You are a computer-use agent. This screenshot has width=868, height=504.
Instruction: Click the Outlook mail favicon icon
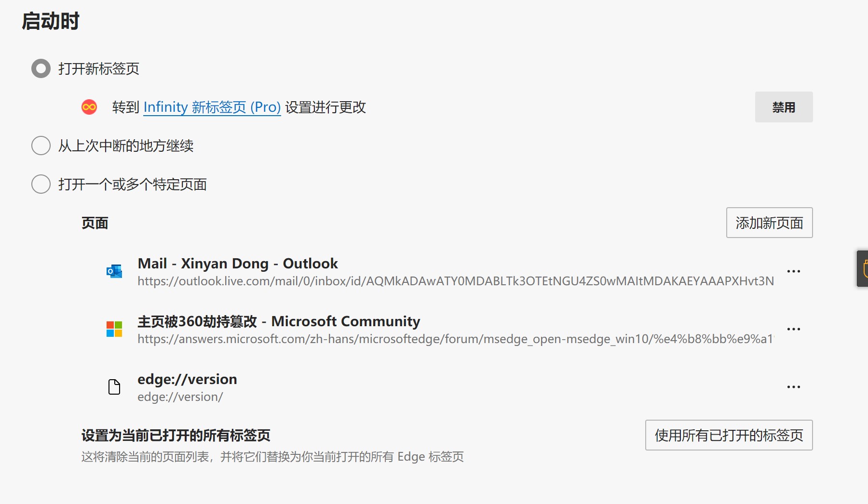[x=114, y=271]
